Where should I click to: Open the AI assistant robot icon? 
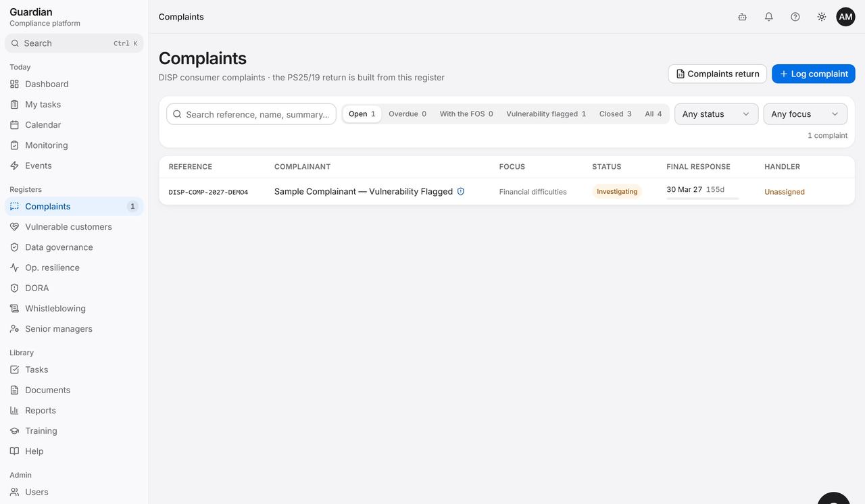pos(742,17)
